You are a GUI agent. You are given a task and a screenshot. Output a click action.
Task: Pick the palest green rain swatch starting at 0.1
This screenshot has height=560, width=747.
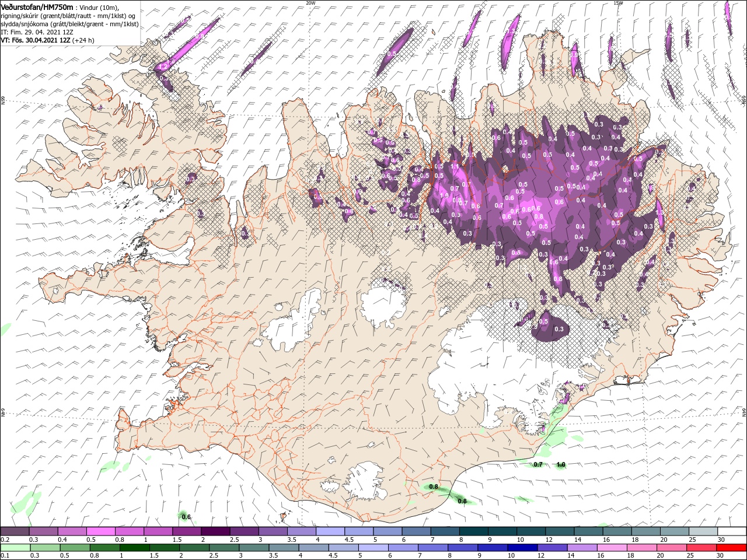click(15, 548)
